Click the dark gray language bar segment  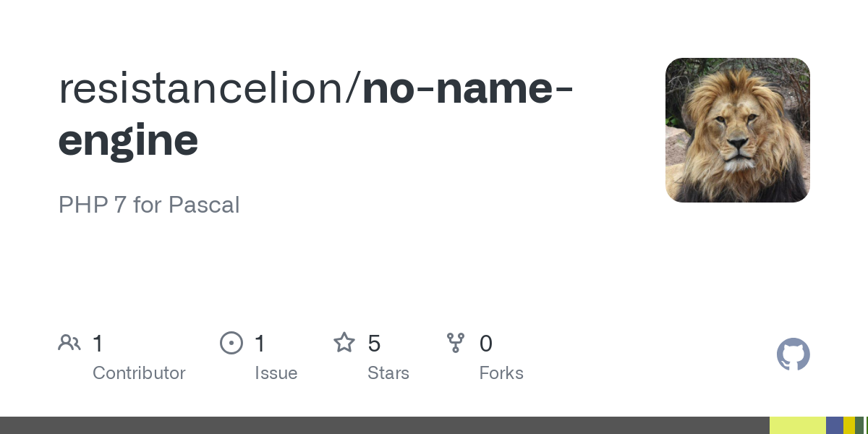tap(383, 425)
